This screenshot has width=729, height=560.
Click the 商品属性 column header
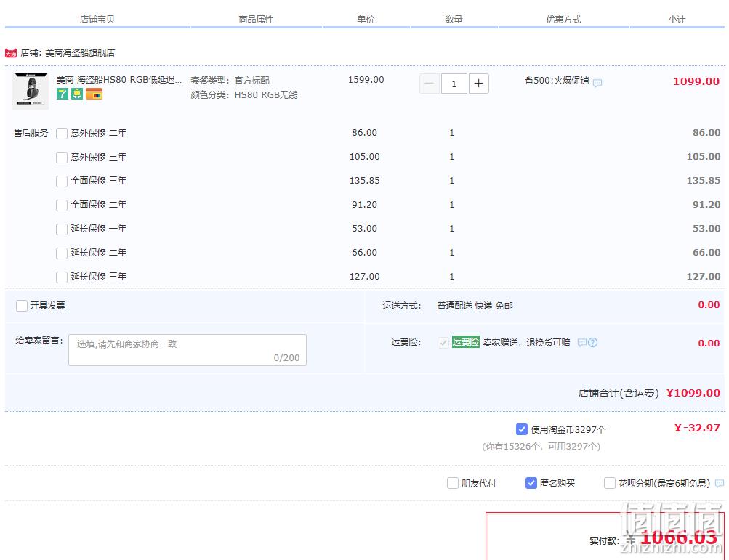click(256, 20)
